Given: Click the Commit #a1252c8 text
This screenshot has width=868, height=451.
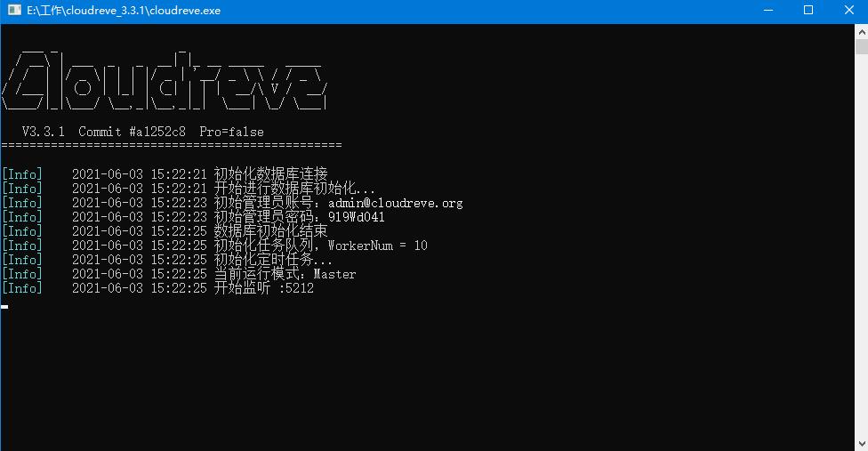Looking at the screenshot, I should [132, 132].
